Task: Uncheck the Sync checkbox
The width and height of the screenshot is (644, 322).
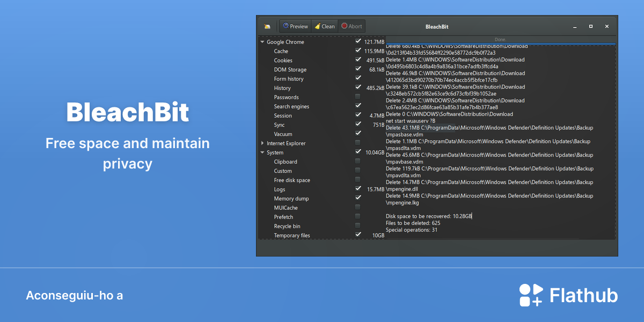Action: (x=358, y=124)
